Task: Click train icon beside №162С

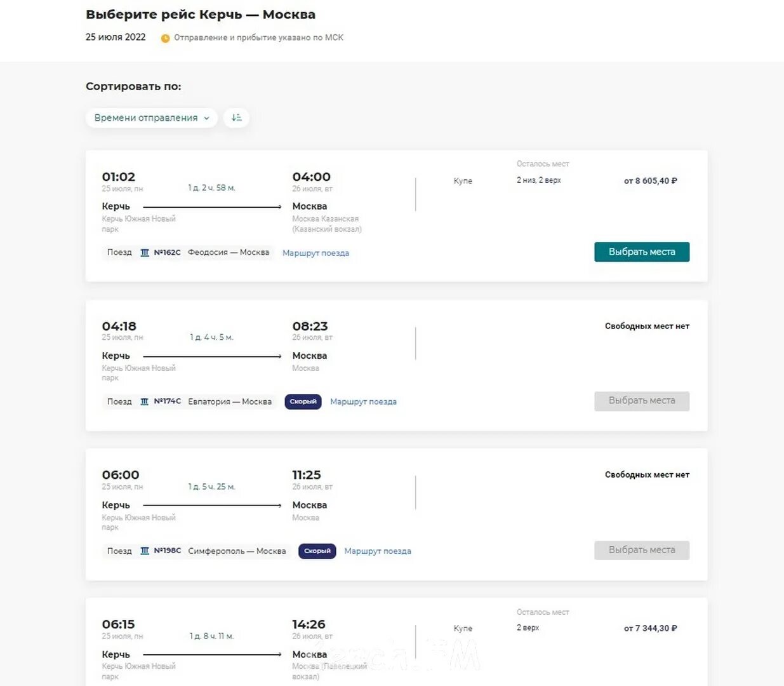Action: pyautogui.click(x=145, y=253)
